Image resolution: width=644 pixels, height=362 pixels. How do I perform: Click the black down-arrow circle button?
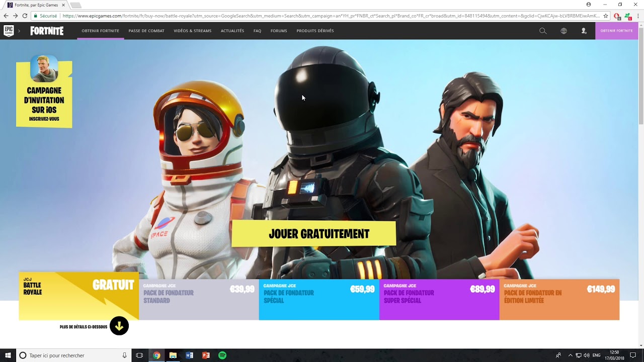click(x=119, y=326)
